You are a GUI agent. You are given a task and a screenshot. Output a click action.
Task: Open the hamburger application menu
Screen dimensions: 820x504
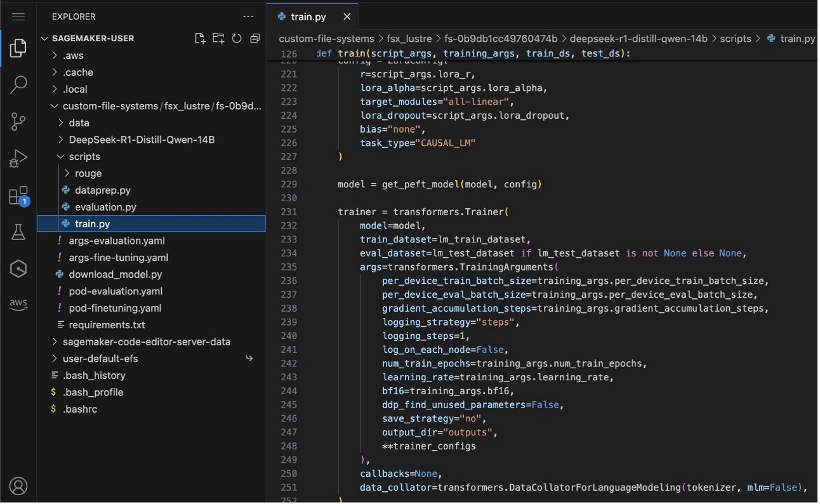pyautogui.click(x=18, y=17)
